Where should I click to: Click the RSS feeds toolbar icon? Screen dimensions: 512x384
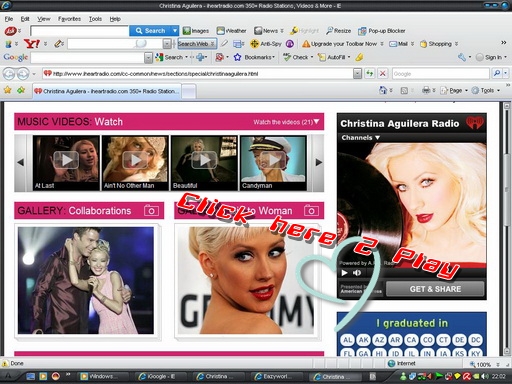point(404,90)
